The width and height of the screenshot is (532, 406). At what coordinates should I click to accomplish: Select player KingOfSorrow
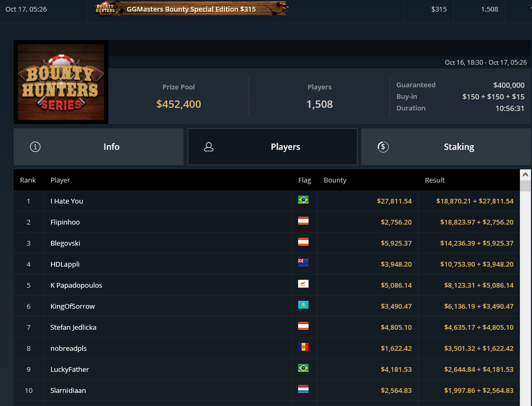tap(72, 306)
